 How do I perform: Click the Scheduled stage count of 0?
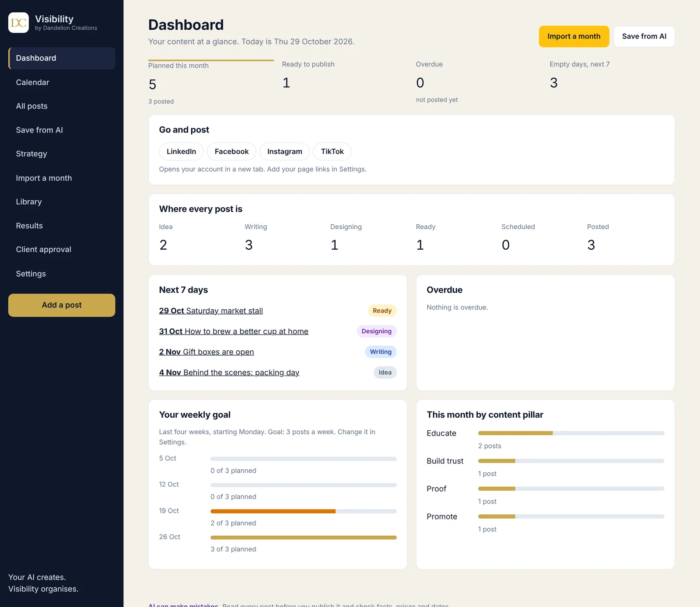click(x=506, y=245)
